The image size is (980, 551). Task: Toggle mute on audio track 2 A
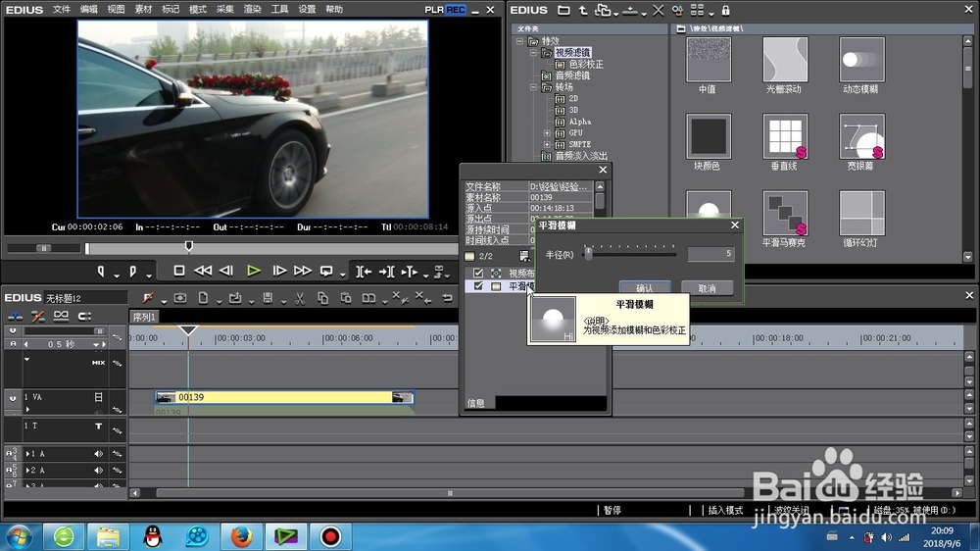98,471
